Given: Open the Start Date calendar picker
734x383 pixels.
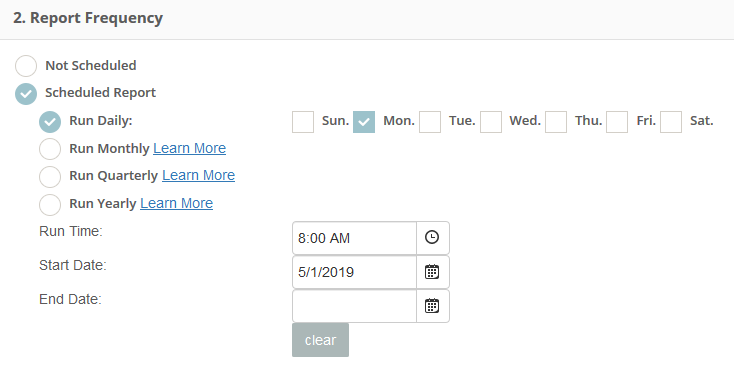Looking at the screenshot, I should pos(432,272).
